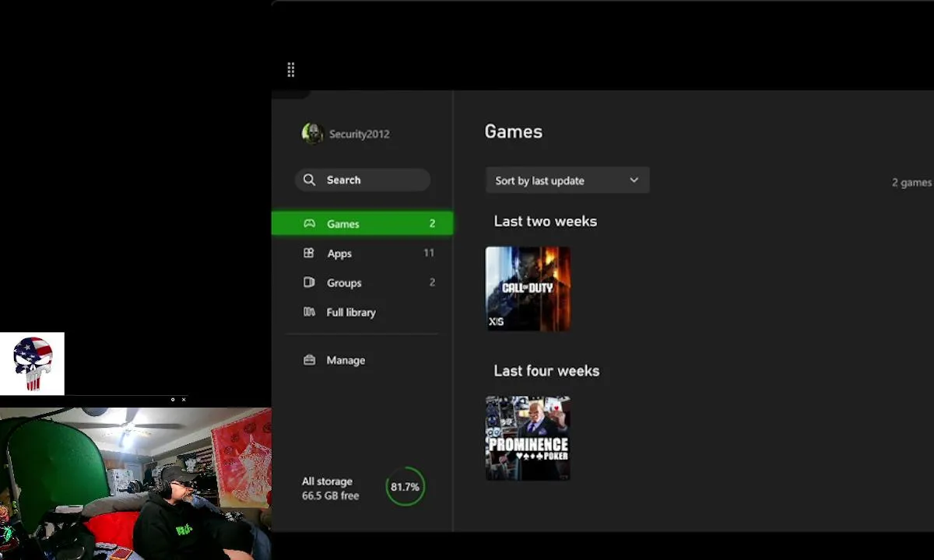Screen dimensions: 934x560
Task: Click the dotted grip icon above the sidebar
Action: [290, 70]
